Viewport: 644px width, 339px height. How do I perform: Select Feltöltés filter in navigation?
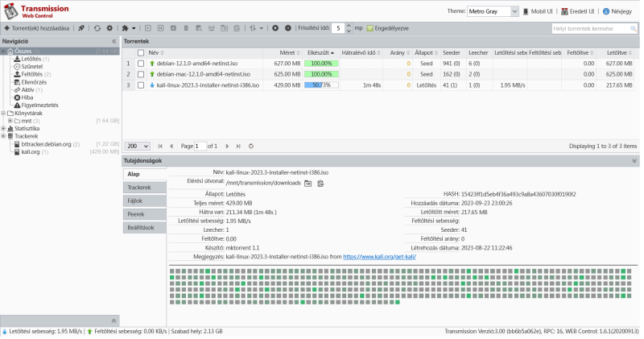[32, 74]
